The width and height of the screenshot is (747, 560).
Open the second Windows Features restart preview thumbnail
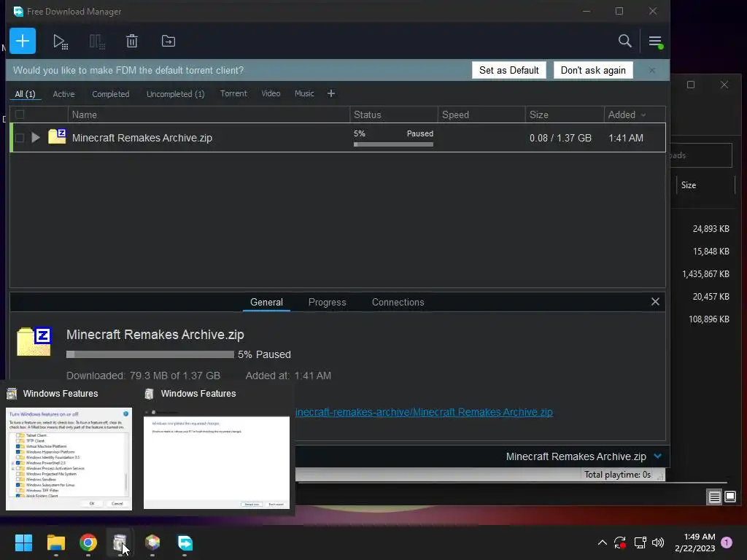pyautogui.click(x=216, y=459)
